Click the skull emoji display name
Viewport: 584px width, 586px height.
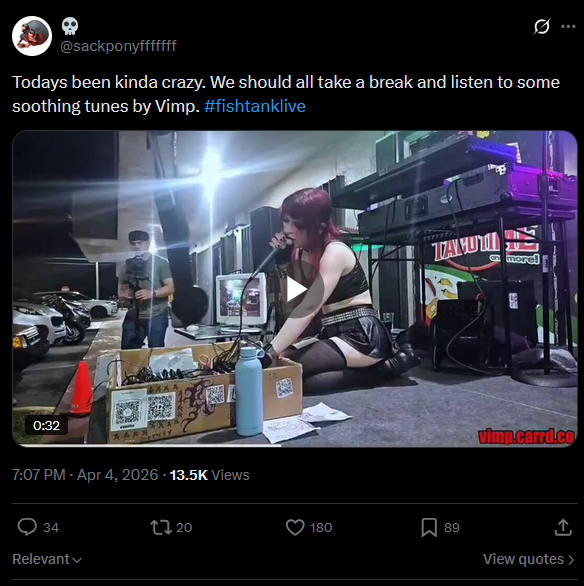point(70,26)
